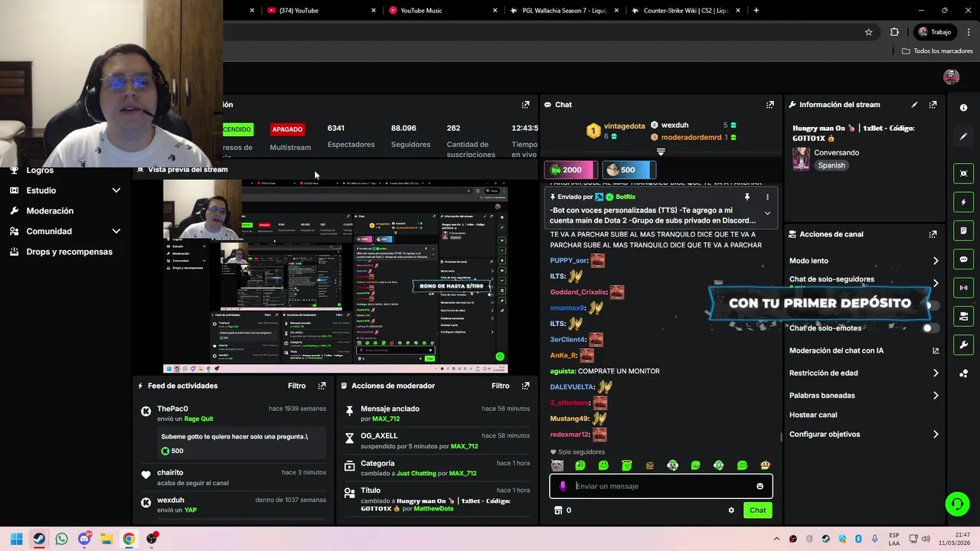The width and height of the screenshot is (980, 551).
Task: Click Hostear canal option
Action: pyautogui.click(x=813, y=415)
